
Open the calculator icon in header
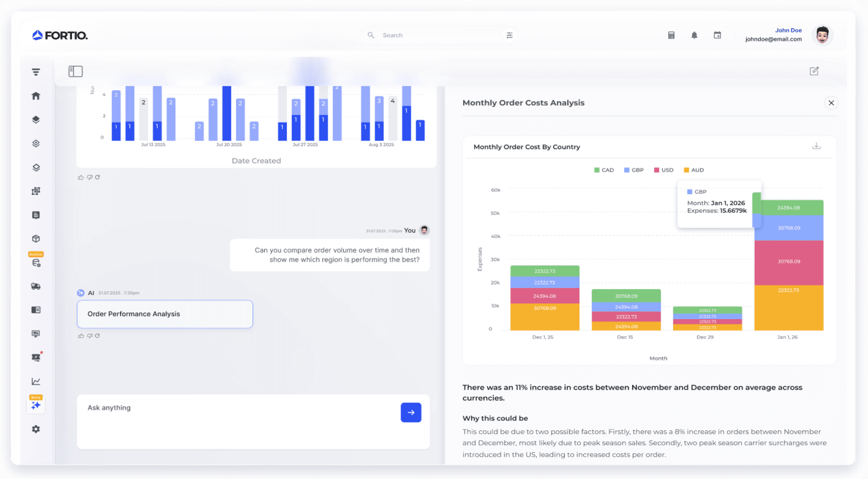pos(671,35)
